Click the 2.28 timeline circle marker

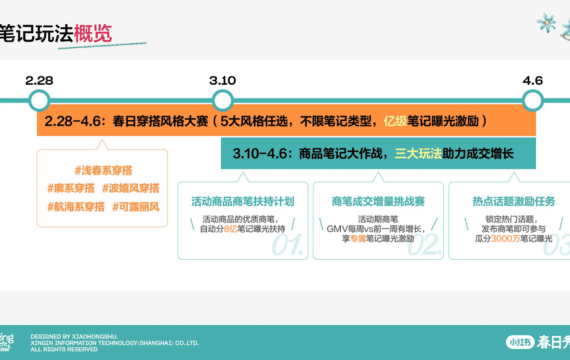pyautogui.click(x=39, y=100)
